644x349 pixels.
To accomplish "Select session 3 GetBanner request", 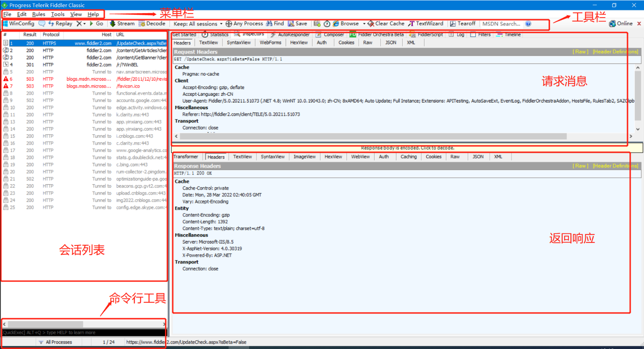I will [84, 58].
